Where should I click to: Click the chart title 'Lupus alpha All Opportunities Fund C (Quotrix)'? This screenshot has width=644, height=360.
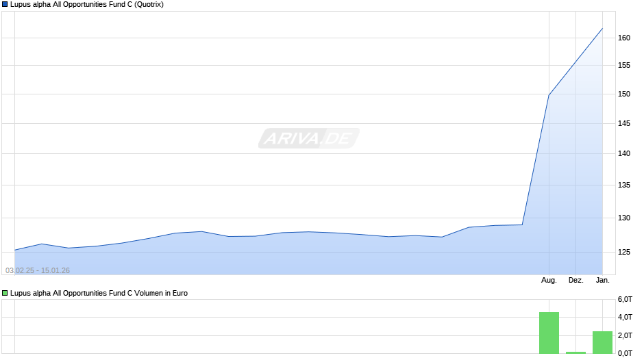pyautogui.click(x=86, y=5)
